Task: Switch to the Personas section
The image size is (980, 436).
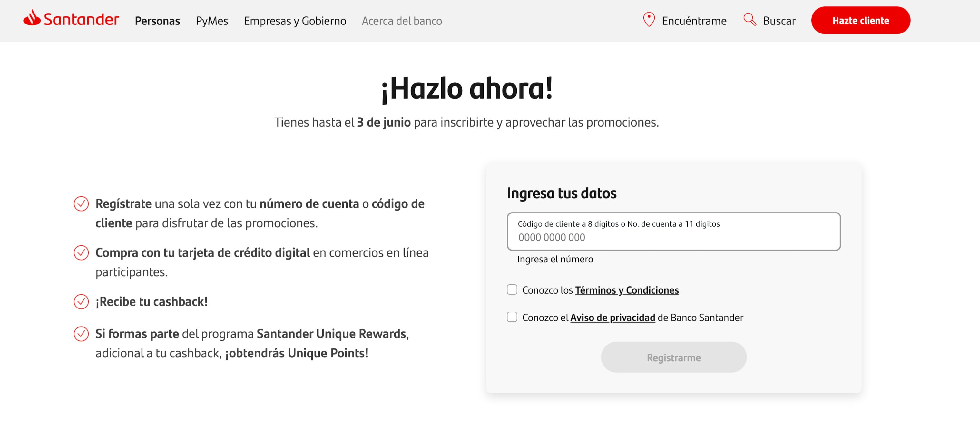Action: (158, 21)
